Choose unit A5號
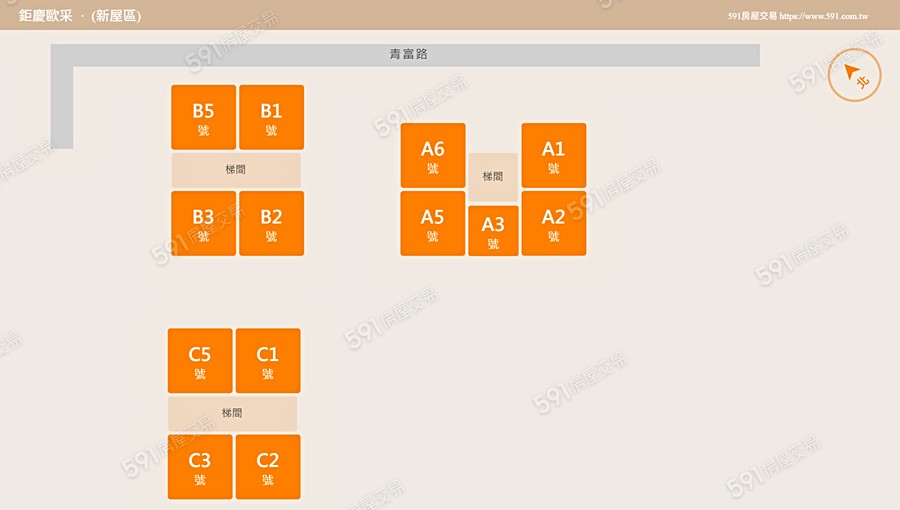Screen dimensions: 900x510 [x=433, y=223]
